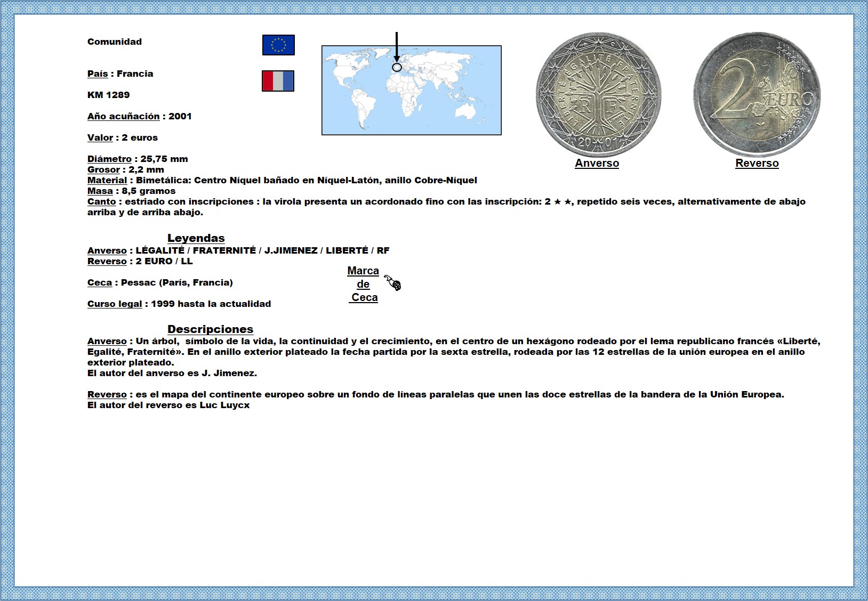Click the Ceca : Pessac line

[x=160, y=282]
